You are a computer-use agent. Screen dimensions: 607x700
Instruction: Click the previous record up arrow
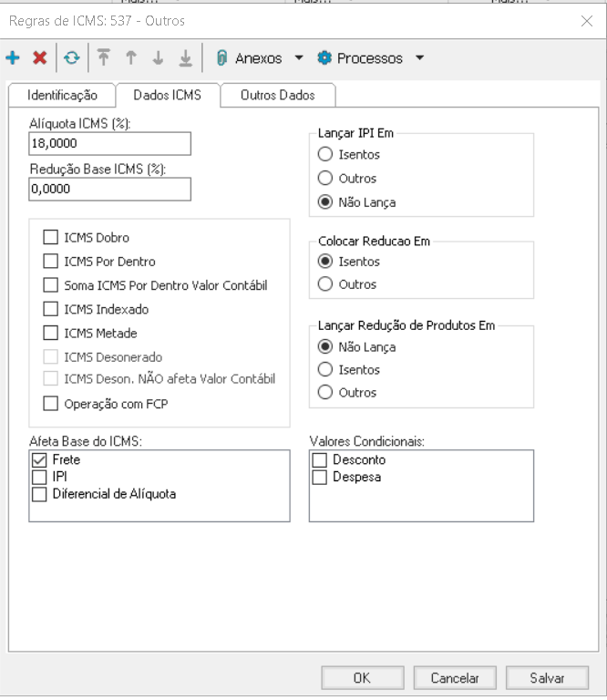pos(131,58)
